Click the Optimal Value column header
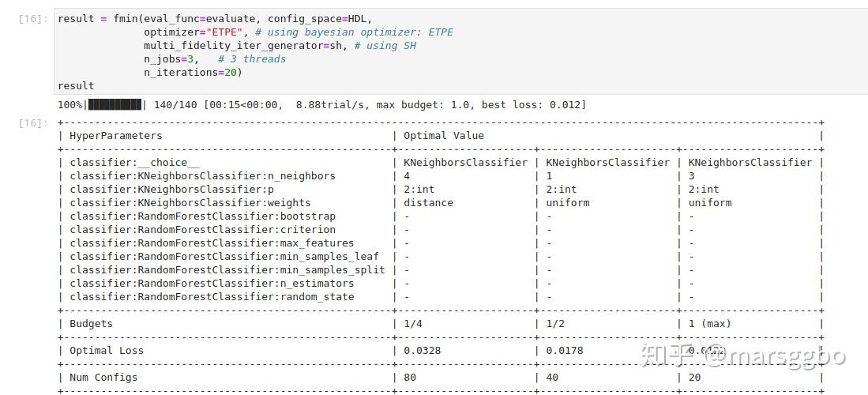The width and height of the screenshot is (868, 395). (443, 136)
